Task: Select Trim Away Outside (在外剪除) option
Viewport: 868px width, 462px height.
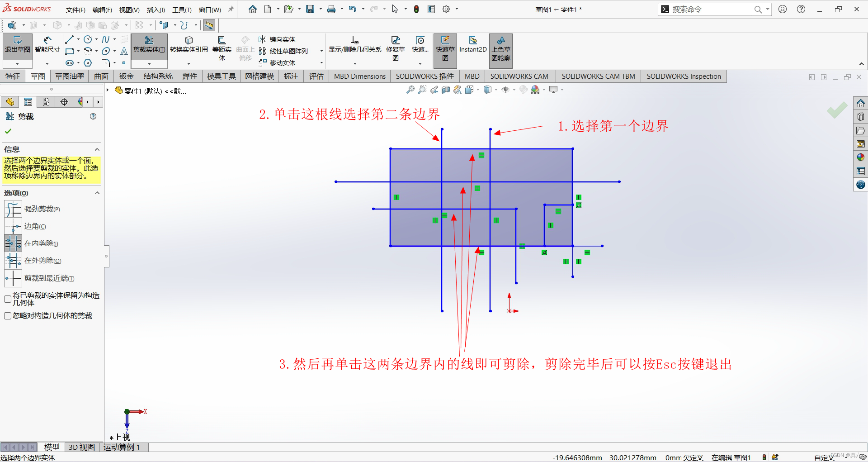Action: point(33,261)
